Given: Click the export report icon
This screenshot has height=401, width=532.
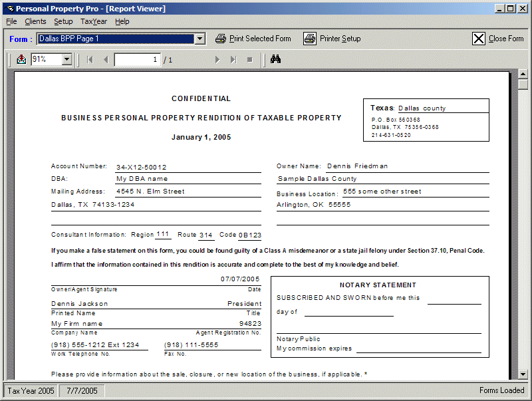Looking at the screenshot, I should [21, 59].
